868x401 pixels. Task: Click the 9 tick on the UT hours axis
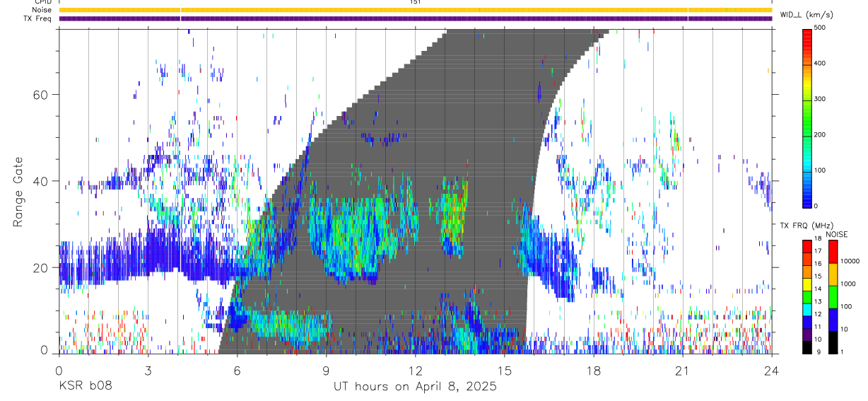click(x=326, y=370)
